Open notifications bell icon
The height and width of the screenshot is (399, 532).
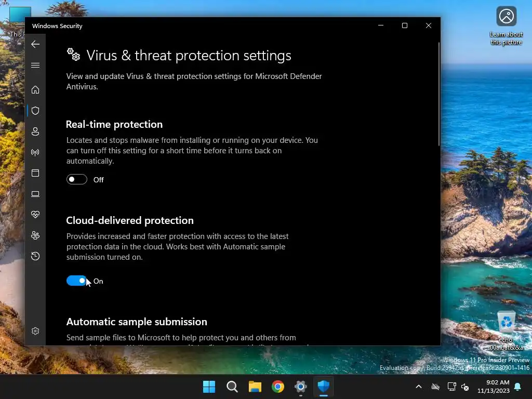point(518,387)
